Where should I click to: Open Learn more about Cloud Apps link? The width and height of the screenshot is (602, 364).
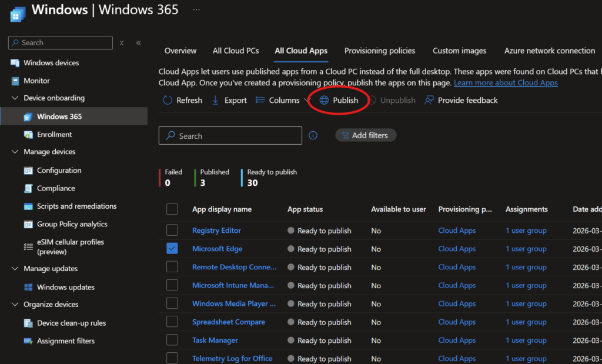point(506,83)
